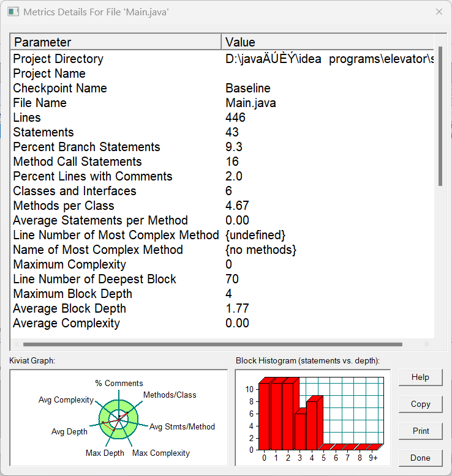Select the Project Directory row
The height and width of the screenshot is (476, 452).
[x=222, y=59]
